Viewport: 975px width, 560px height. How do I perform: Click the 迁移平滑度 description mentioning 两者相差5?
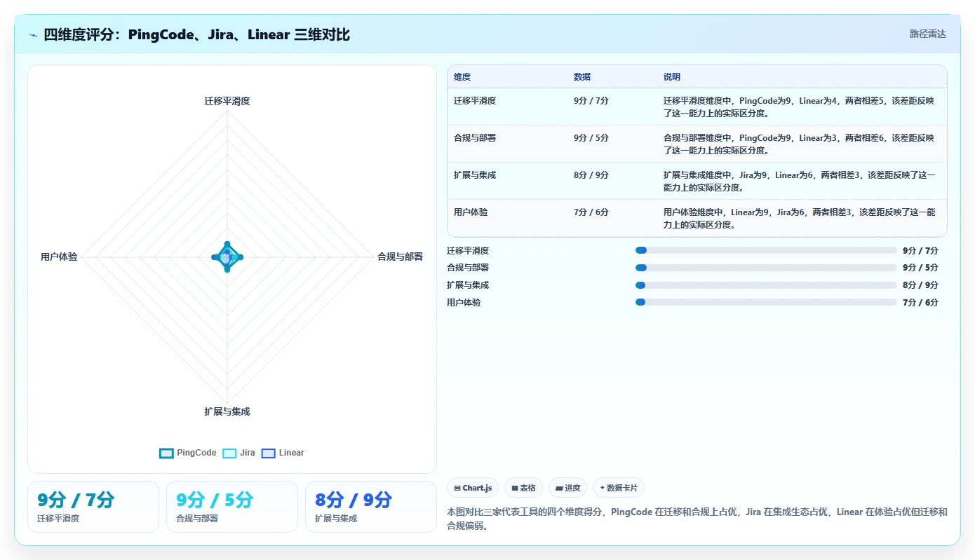point(799,107)
